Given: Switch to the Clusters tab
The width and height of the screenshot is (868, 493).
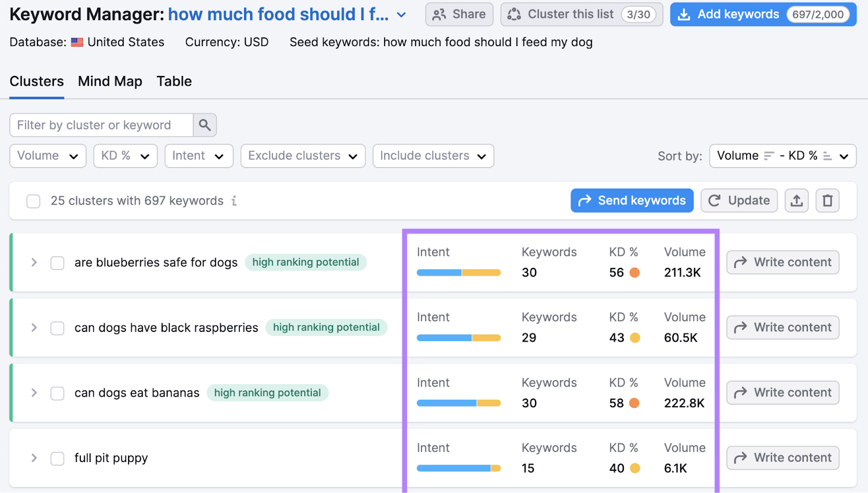Looking at the screenshot, I should [x=37, y=81].
